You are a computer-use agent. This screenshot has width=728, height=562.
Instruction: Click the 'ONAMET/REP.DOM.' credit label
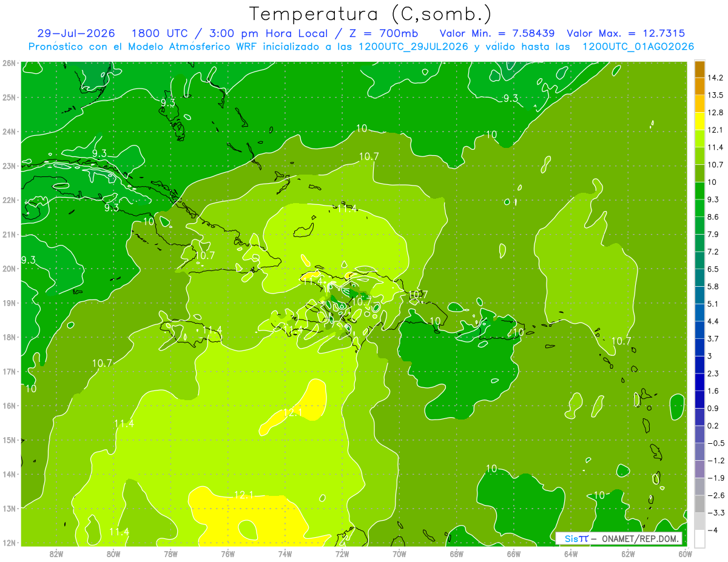tap(641, 539)
